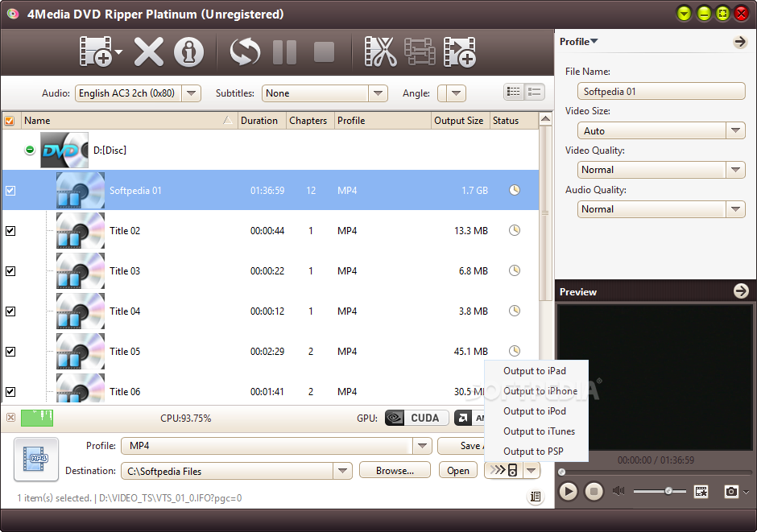The image size is (757, 532).
Task: Open the Add File dropdown arrow
Action: (x=118, y=52)
